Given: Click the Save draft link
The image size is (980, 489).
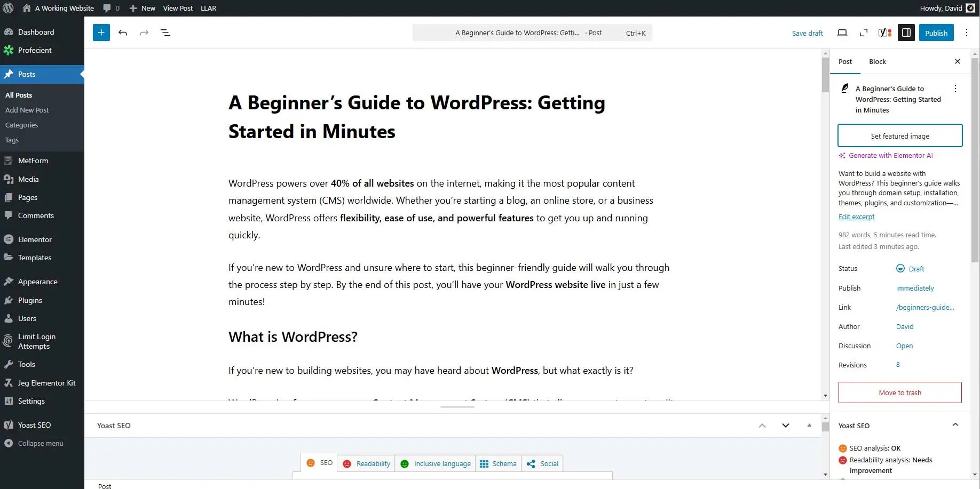Looking at the screenshot, I should (x=807, y=33).
